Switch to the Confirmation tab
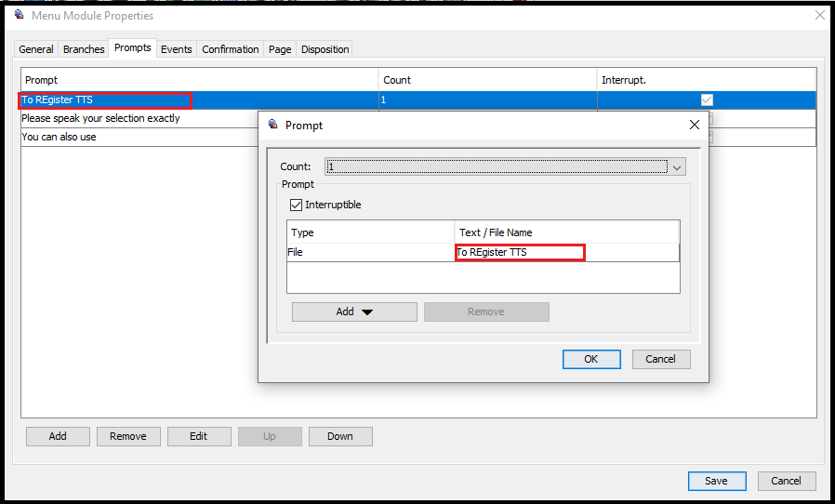The image size is (835, 504). pos(230,49)
